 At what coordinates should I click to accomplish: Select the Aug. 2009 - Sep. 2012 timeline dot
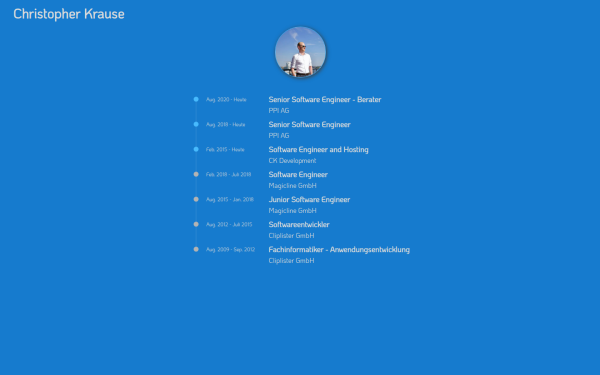[196, 249]
